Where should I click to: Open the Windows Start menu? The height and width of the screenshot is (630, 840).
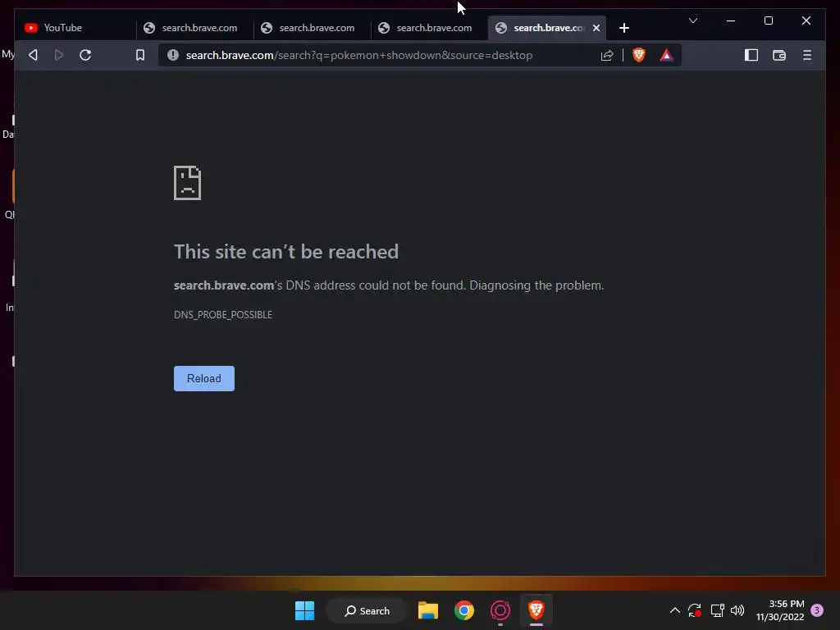pyautogui.click(x=305, y=610)
